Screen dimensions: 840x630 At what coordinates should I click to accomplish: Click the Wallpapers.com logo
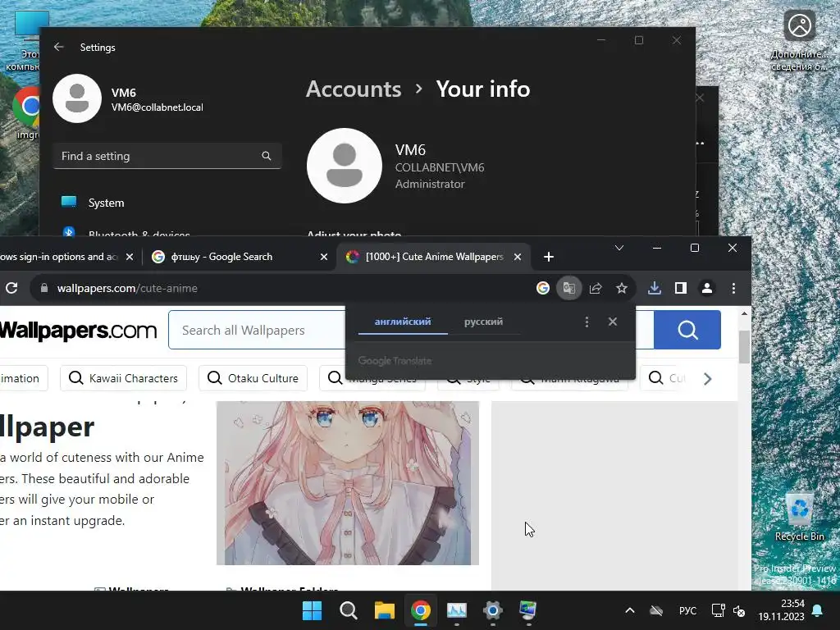78,330
